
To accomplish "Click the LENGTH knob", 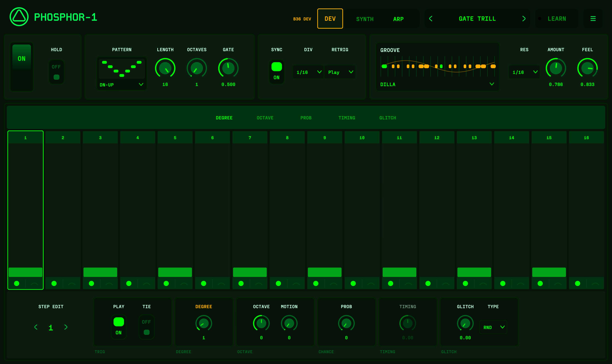I will [x=165, y=68].
